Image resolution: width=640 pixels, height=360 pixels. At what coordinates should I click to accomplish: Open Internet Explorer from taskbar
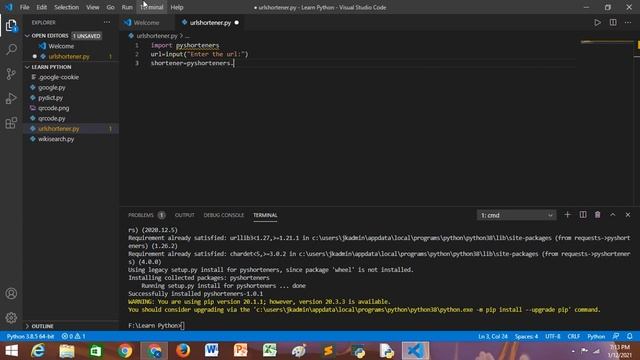38,351
